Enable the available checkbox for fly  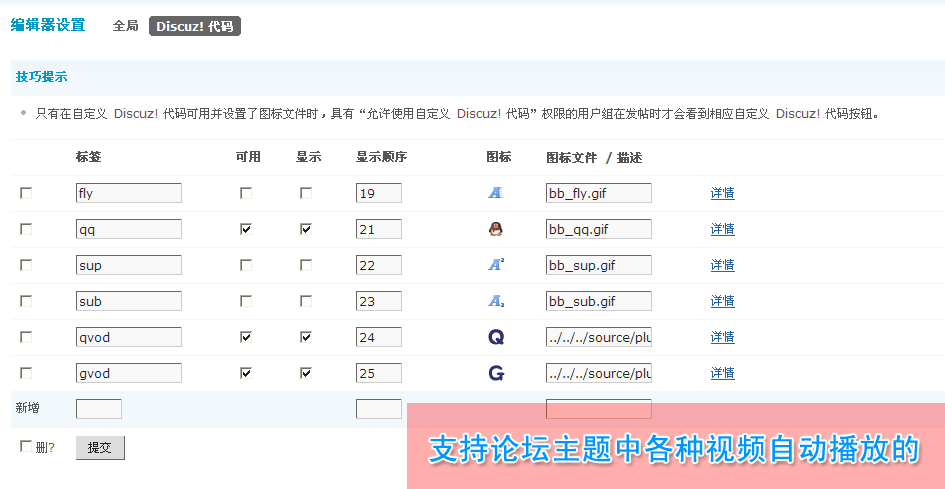coord(246,194)
